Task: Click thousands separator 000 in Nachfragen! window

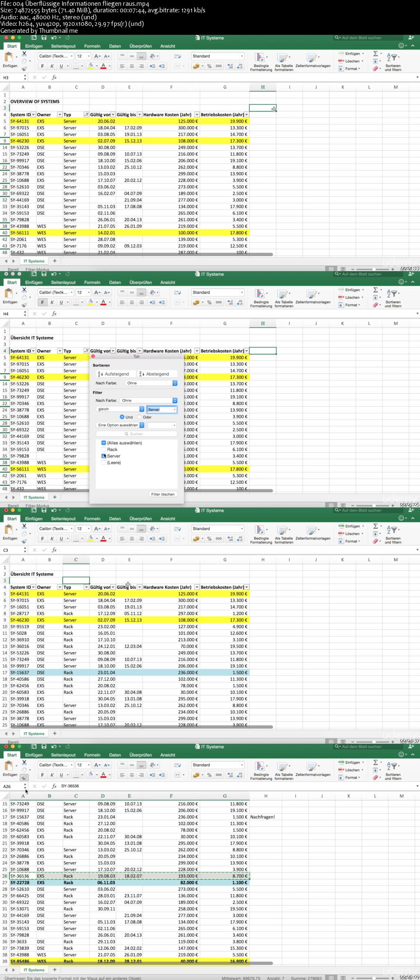Action: click(x=219, y=775)
